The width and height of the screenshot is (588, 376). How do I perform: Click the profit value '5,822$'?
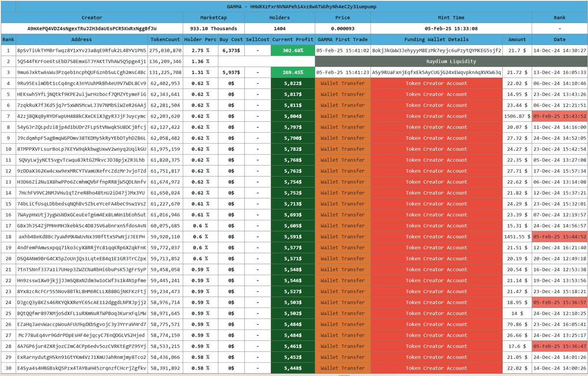293,83
